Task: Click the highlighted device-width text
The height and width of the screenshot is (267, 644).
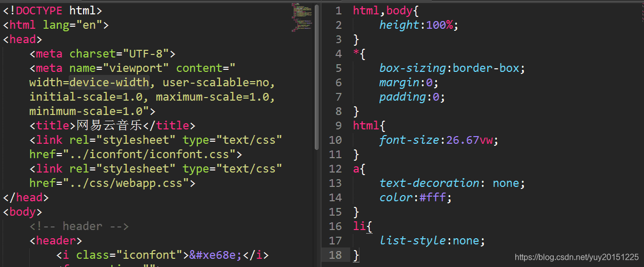Action: [x=109, y=82]
